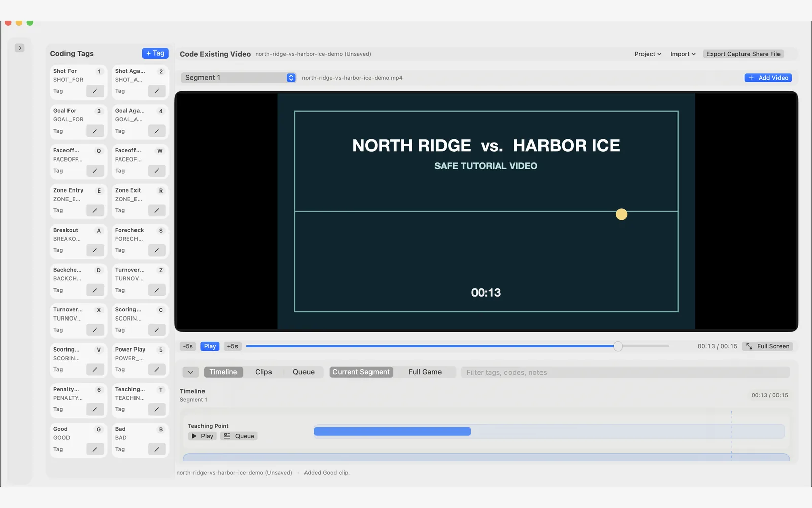Edit the Zone Exit tag pencil icon
Screen dimensions: 812x508
pyautogui.click(x=157, y=210)
